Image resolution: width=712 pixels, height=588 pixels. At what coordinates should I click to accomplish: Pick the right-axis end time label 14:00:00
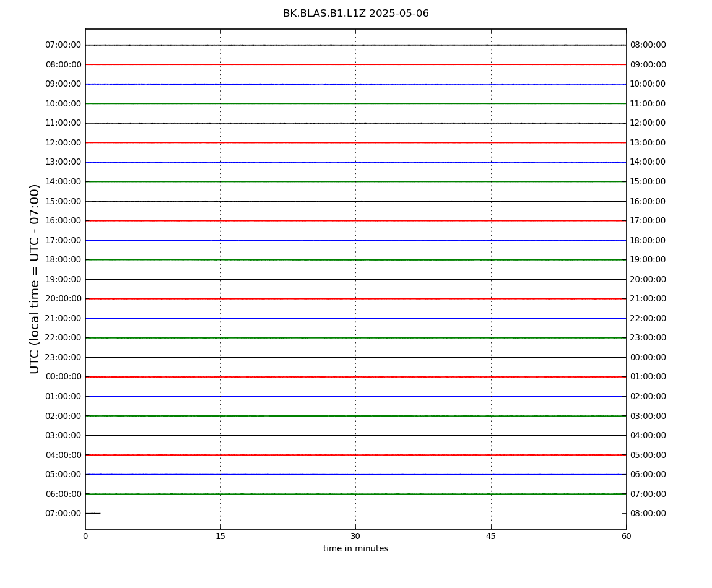648,162
